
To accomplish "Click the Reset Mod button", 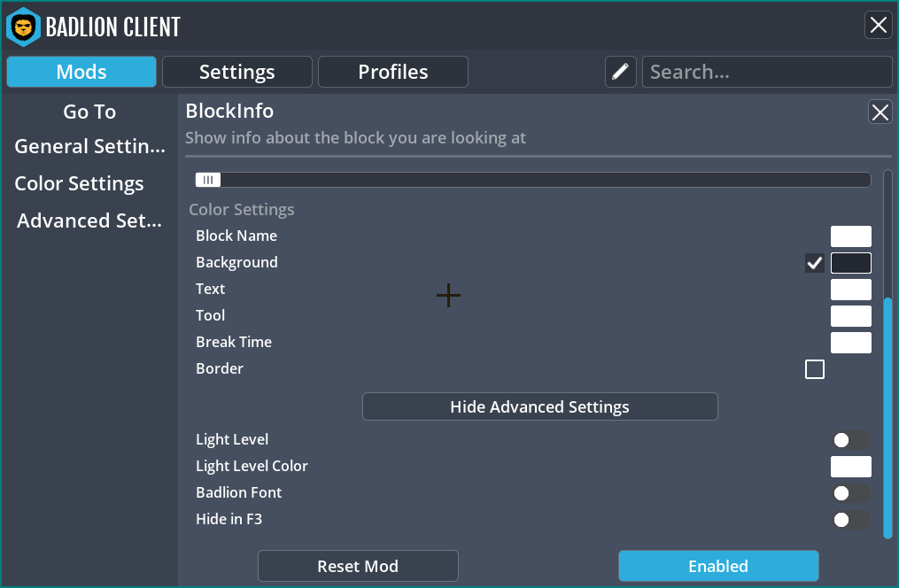I will click(x=358, y=566).
